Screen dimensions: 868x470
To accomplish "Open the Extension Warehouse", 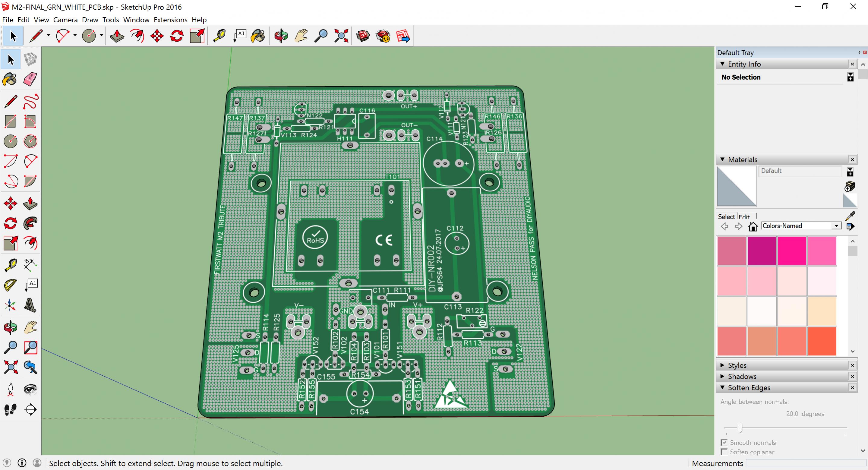I will [x=383, y=36].
